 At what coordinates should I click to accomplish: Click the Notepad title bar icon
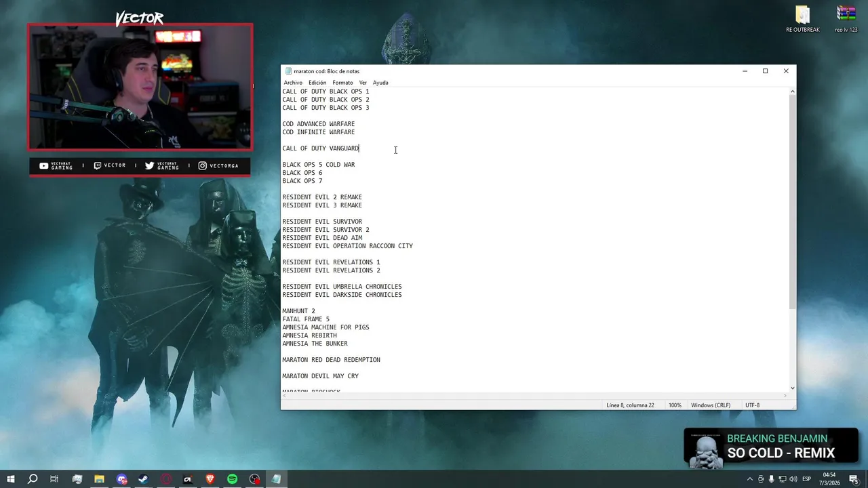(288, 71)
